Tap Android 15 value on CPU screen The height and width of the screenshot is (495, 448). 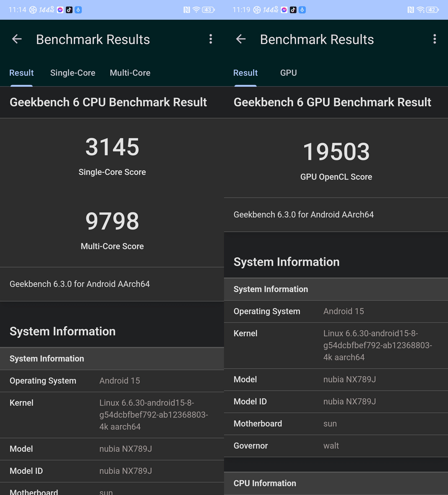(120, 381)
